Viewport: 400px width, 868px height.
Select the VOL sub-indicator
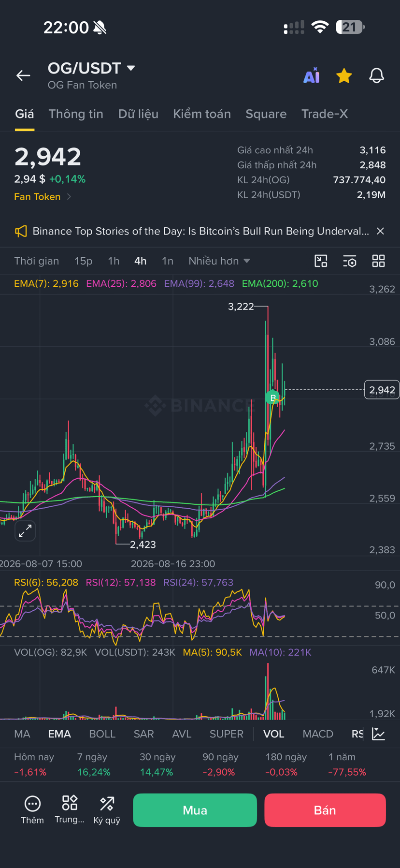click(x=273, y=734)
